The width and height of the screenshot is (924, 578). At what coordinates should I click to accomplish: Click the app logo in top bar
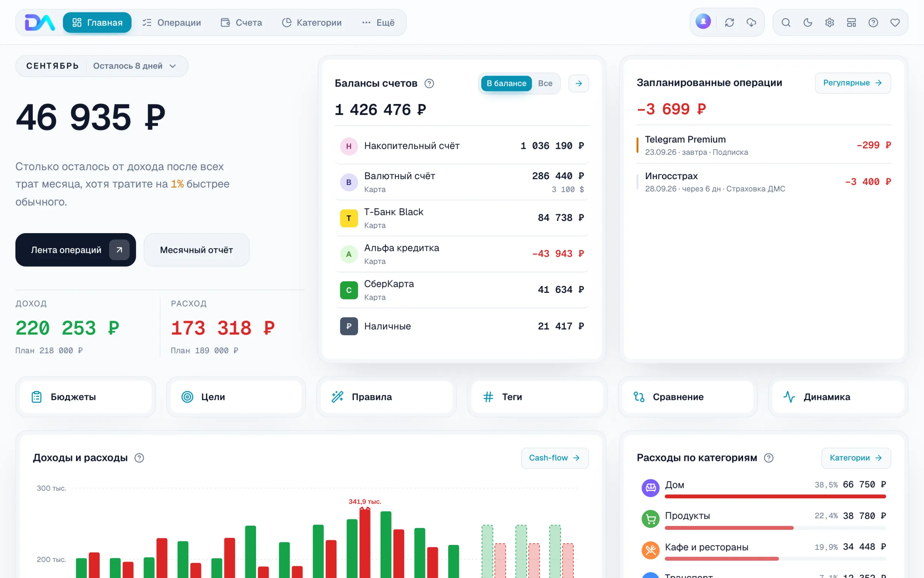[x=40, y=22]
